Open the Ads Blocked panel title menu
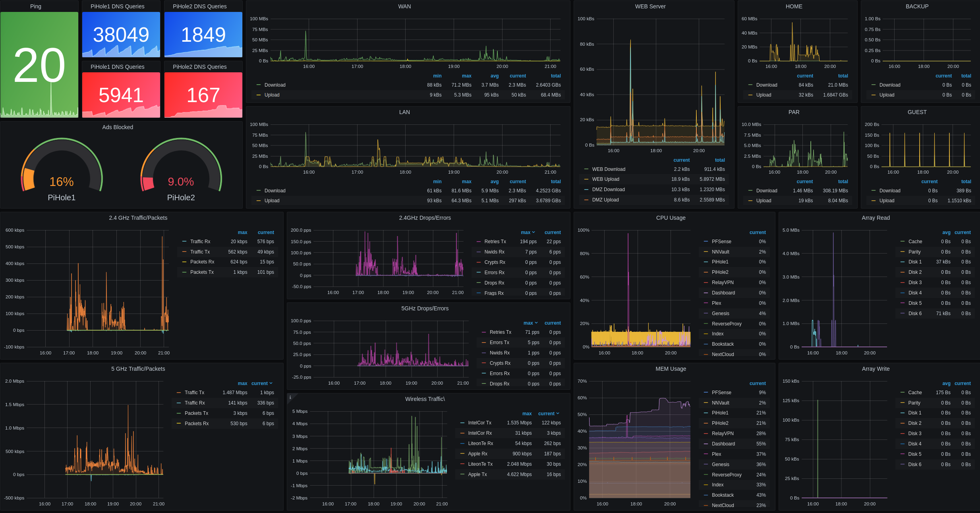980x513 pixels. (118, 127)
